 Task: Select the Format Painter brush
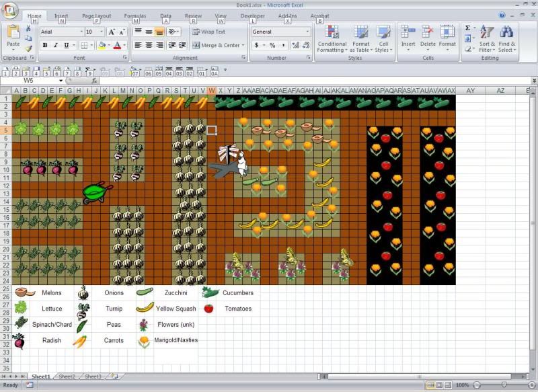coord(28,48)
